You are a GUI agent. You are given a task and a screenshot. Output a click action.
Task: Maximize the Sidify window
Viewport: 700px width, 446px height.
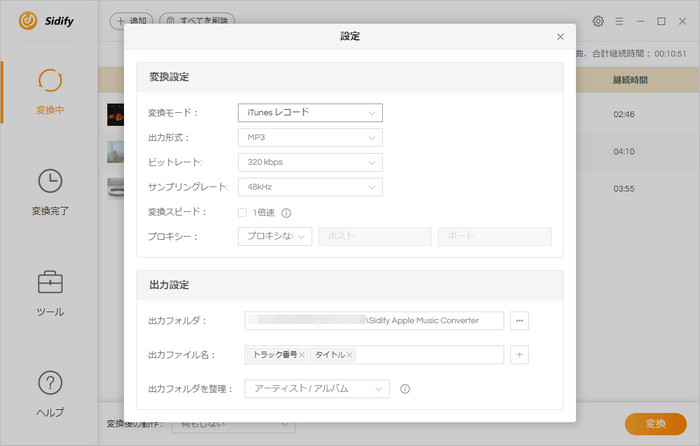(x=661, y=21)
